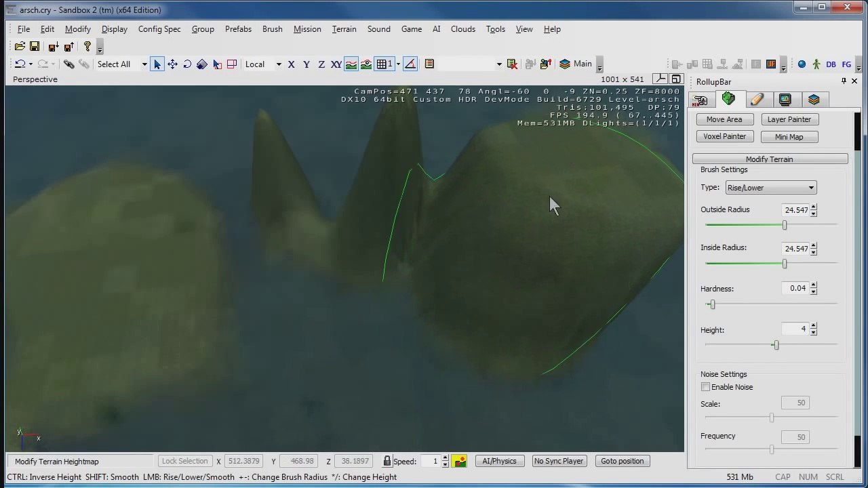Click the Outside Radius slider

pos(771,225)
